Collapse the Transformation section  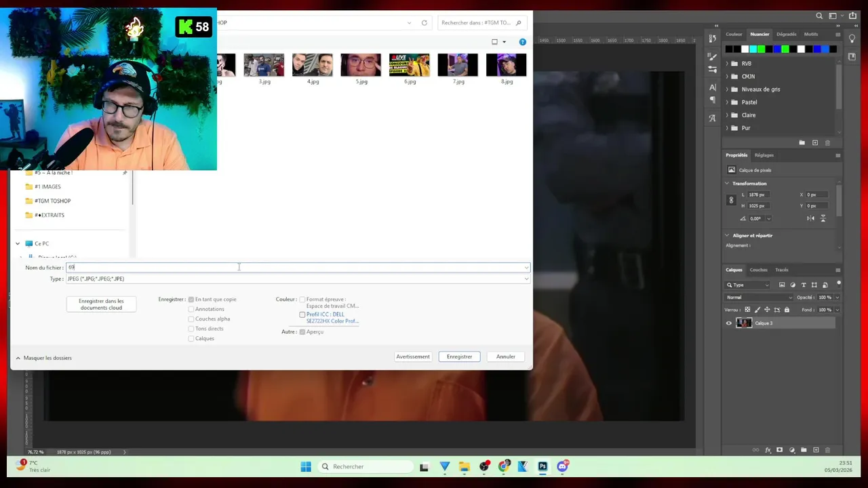(727, 184)
